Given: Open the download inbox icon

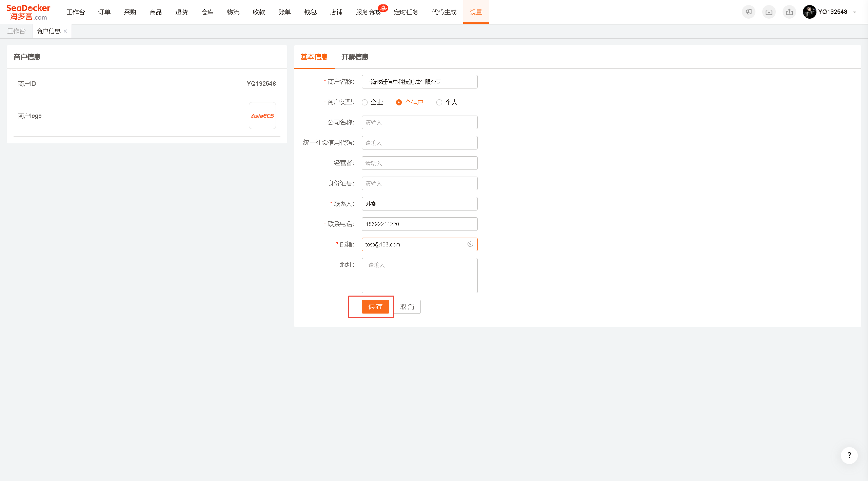Looking at the screenshot, I should click(769, 12).
